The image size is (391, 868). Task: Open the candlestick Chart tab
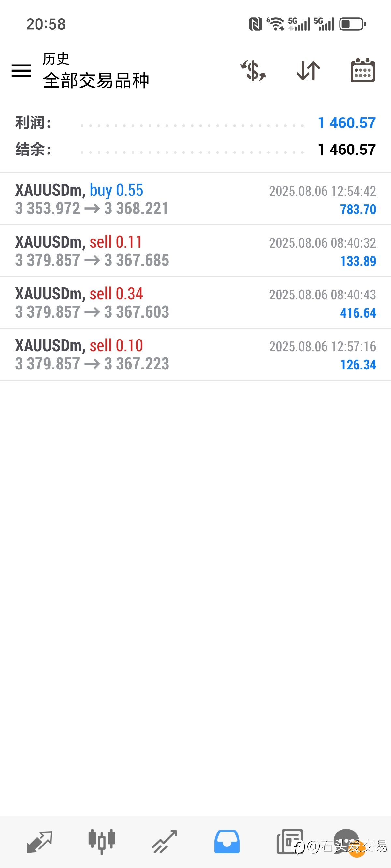102,842
